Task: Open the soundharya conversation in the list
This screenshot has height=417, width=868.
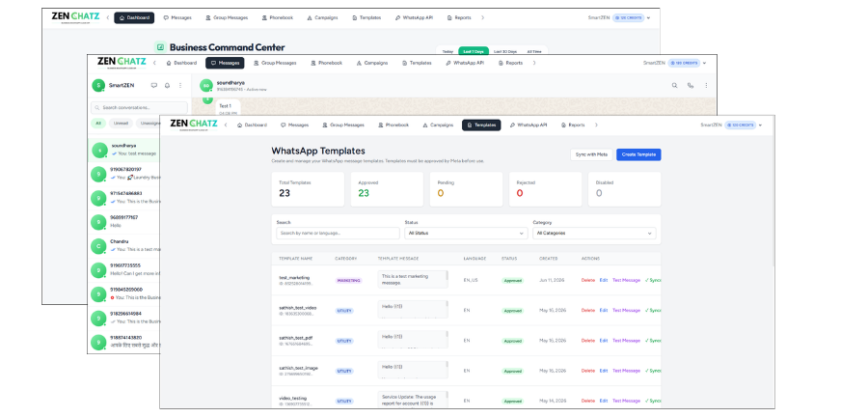Action: click(125, 150)
